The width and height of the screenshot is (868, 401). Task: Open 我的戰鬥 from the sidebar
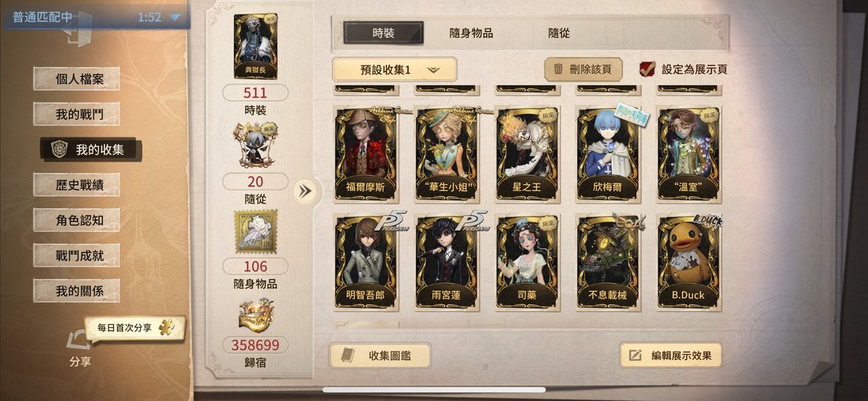click(76, 114)
